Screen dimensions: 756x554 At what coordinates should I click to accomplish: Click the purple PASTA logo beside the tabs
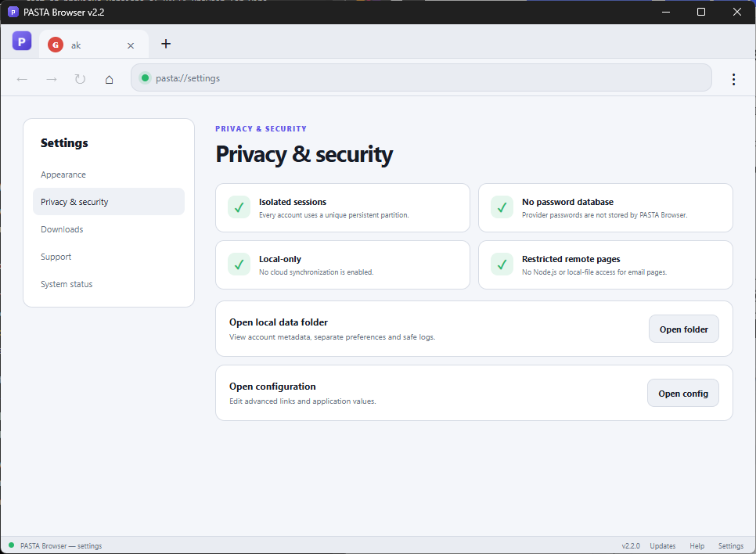pos(22,41)
